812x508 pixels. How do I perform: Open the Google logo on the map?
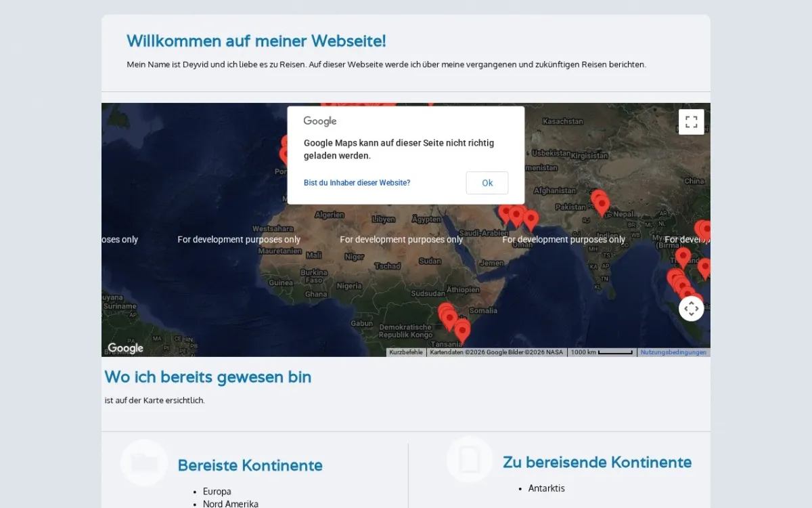[x=125, y=348]
